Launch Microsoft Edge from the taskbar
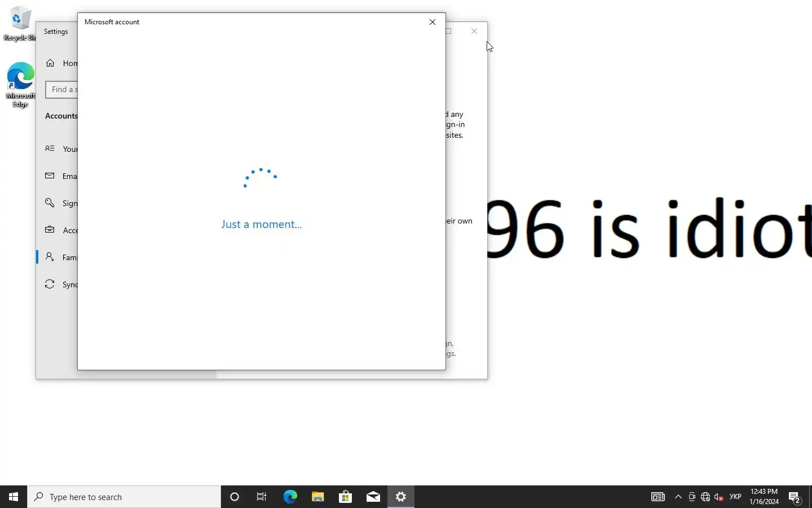This screenshot has height=508, width=812. coord(290,497)
